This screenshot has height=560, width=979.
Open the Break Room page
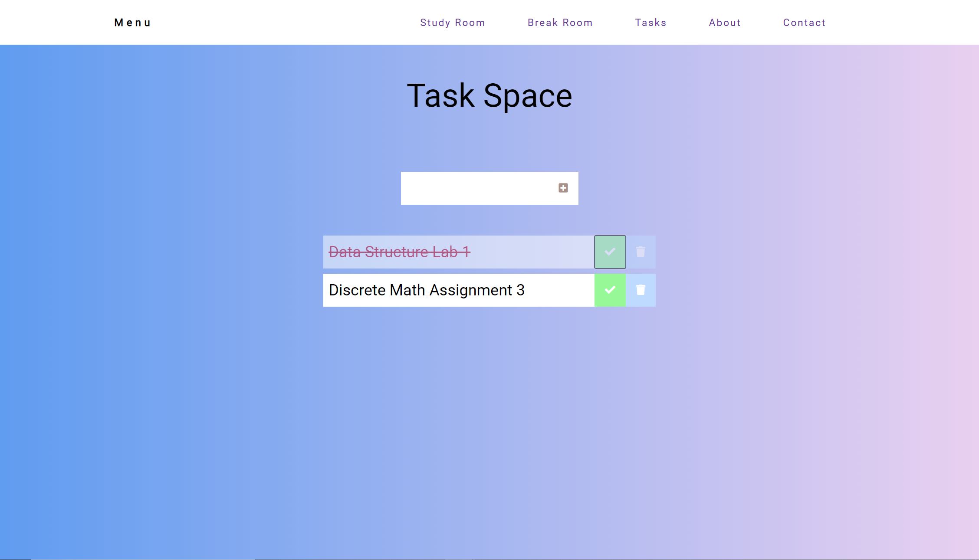coord(560,23)
